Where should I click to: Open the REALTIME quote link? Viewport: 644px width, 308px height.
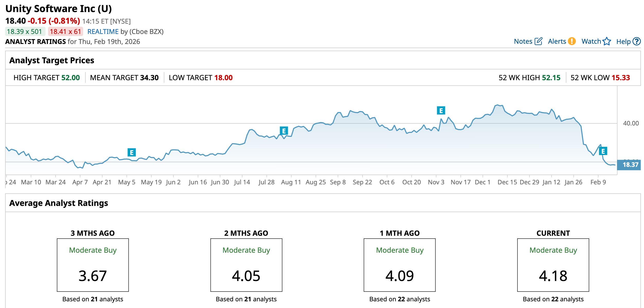pyautogui.click(x=103, y=32)
